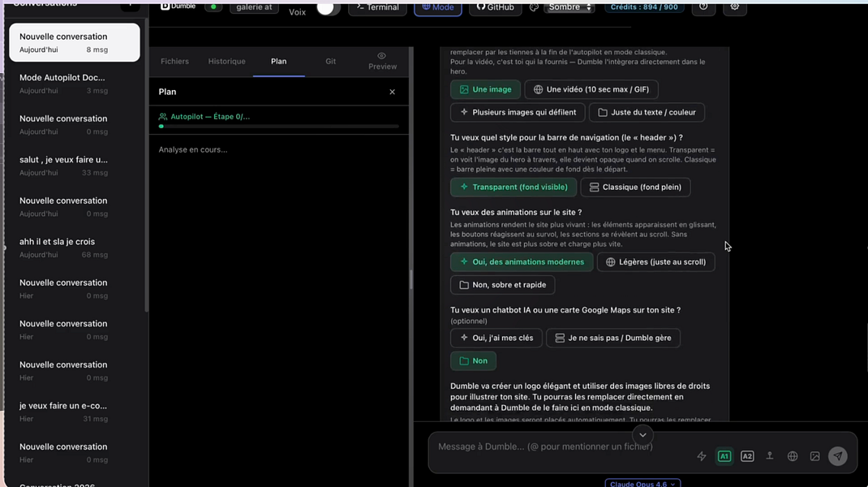868x487 pixels.
Task: Click the Crédits : 894 / 900 badge
Action: pyautogui.click(x=644, y=7)
